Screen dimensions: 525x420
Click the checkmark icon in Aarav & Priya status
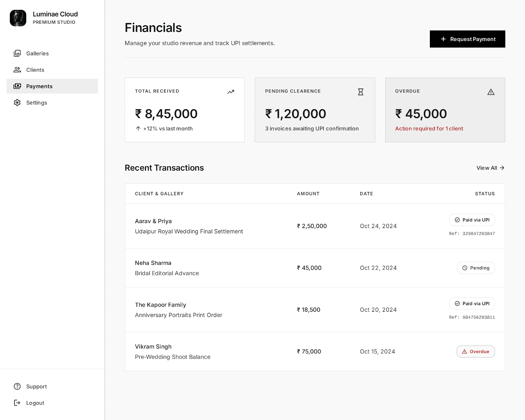[457, 220]
